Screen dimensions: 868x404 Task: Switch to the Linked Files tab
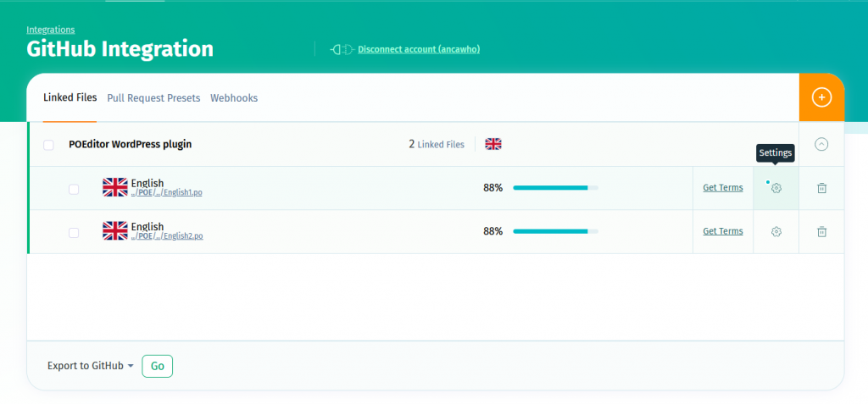point(70,98)
